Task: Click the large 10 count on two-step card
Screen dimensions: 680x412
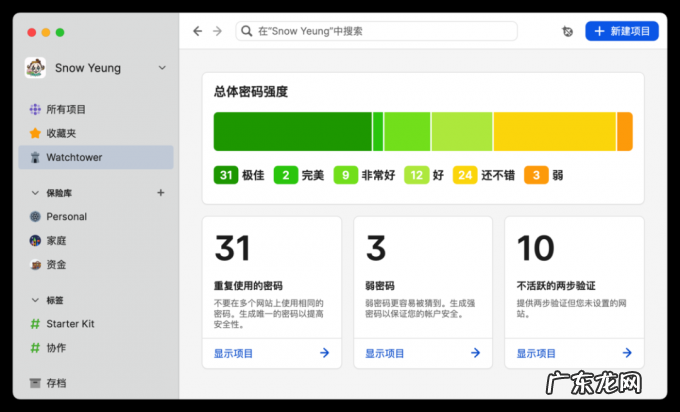Action: pos(536,248)
